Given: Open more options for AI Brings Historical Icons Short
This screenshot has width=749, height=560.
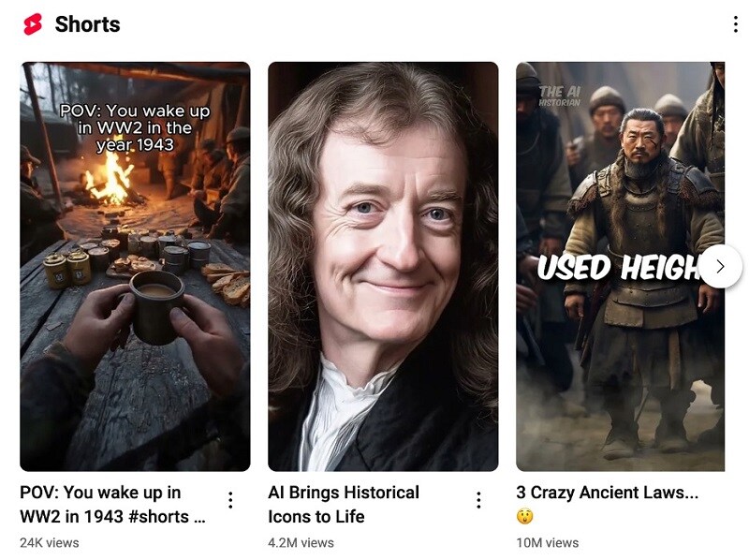Looking at the screenshot, I should 478,500.
